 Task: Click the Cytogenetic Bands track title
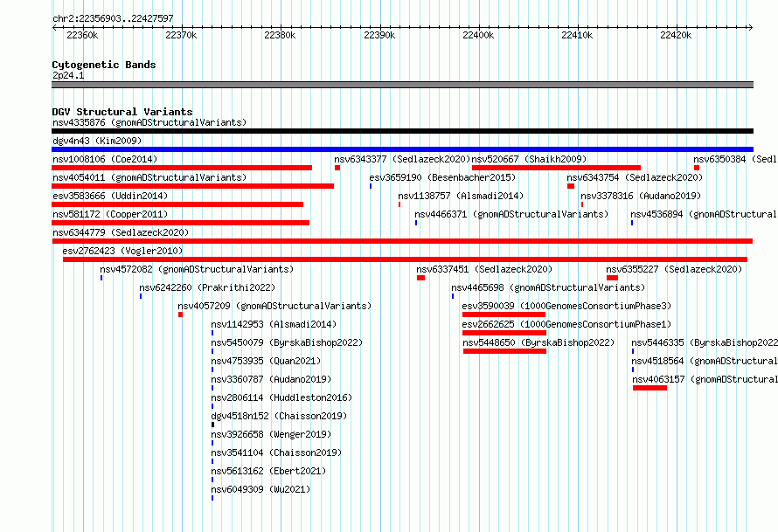pos(104,65)
